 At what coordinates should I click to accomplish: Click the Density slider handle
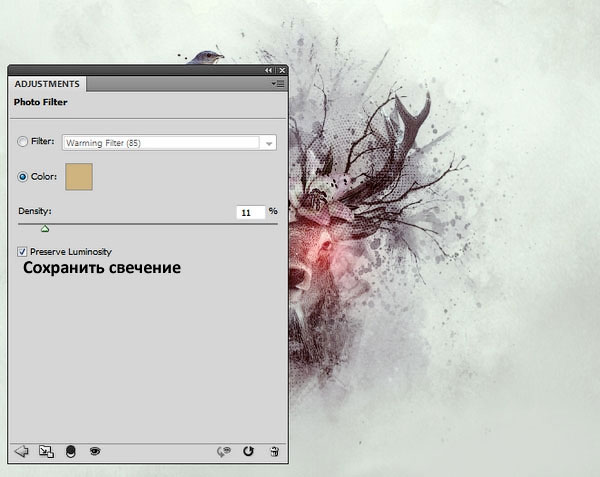pos(45,229)
